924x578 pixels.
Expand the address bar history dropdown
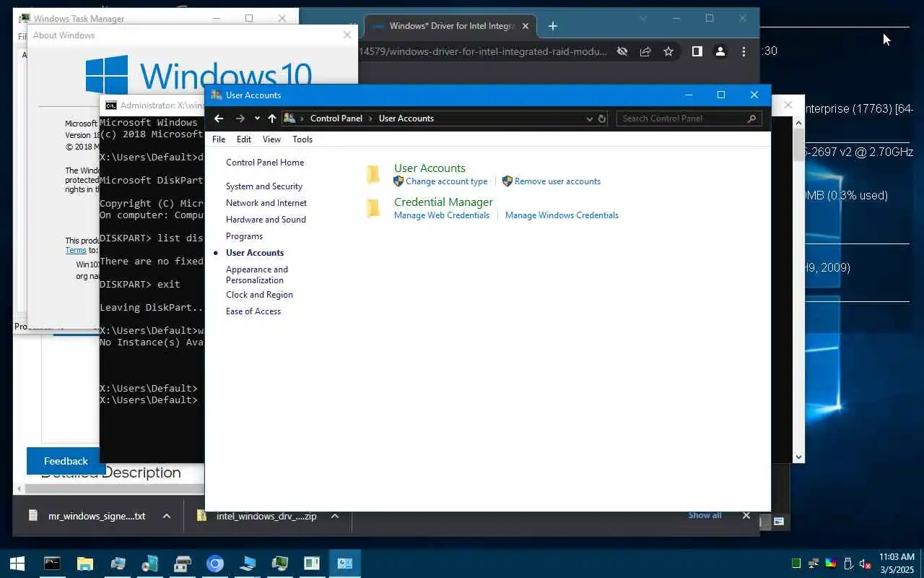[590, 118]
